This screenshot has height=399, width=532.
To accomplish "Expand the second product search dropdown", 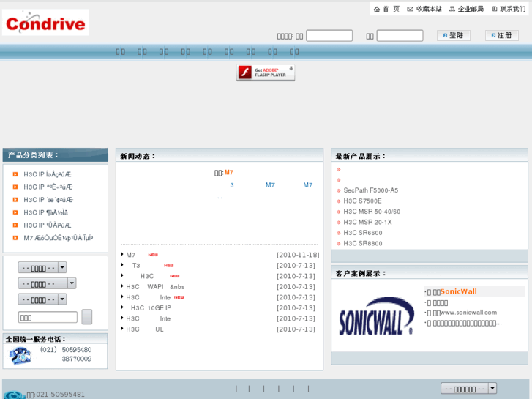I will coord(47,283).
